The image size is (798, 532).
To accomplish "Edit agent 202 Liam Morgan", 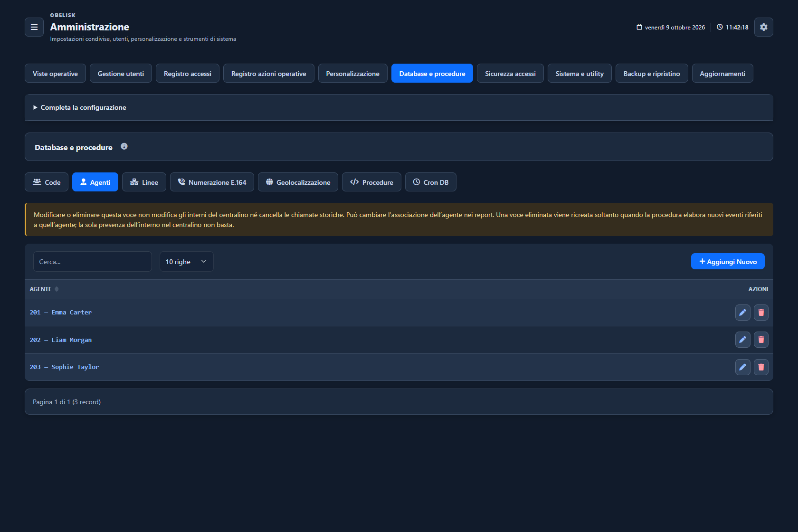I will [742, 340].
